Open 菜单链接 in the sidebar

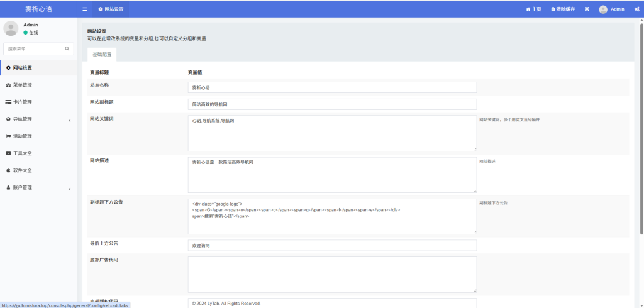tap(22, 85)
